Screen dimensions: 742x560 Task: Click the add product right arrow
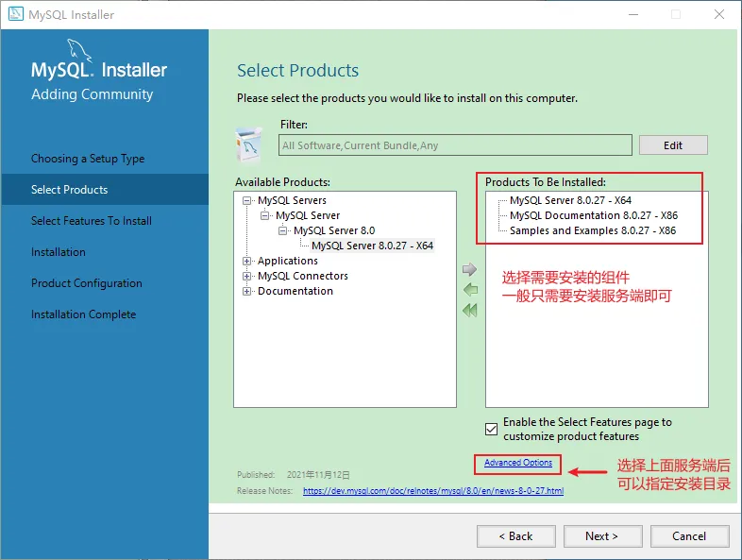(x=469, y=269)
